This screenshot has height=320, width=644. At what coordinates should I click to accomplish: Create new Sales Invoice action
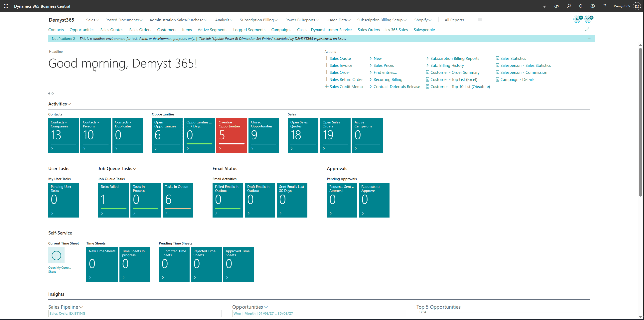(341, 65)
